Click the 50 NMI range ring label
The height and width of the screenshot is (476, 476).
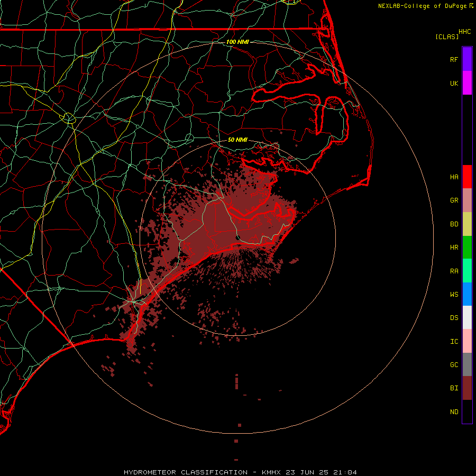[237, 140]
